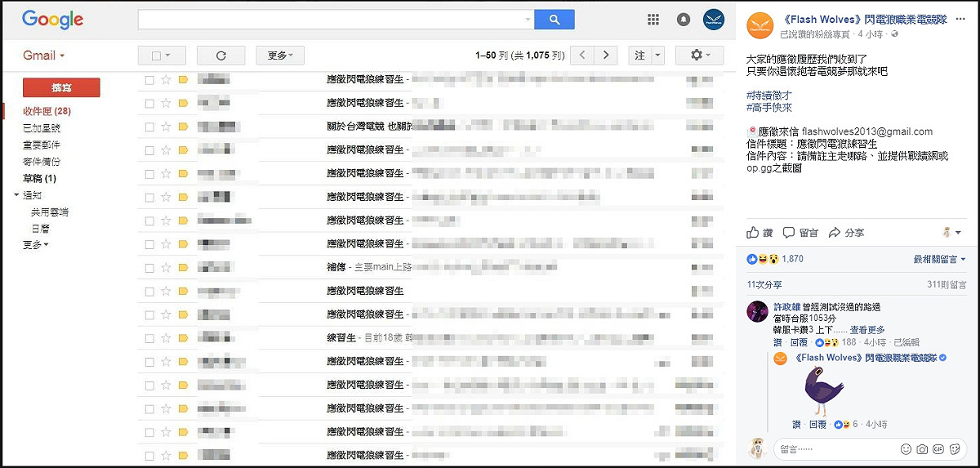The width and height of the screenshot is (980, 468).
Task: Star the 關於台灣電競 email
Action: click(167, 127)
